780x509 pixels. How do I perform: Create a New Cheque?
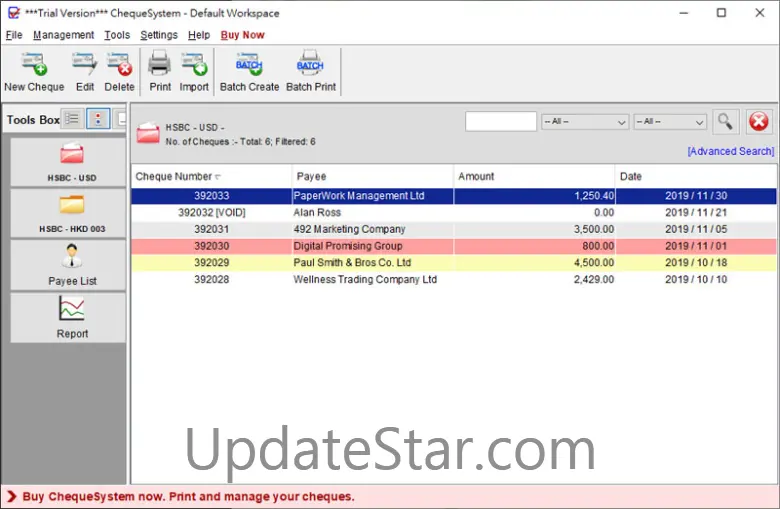[x=34, y=73]
